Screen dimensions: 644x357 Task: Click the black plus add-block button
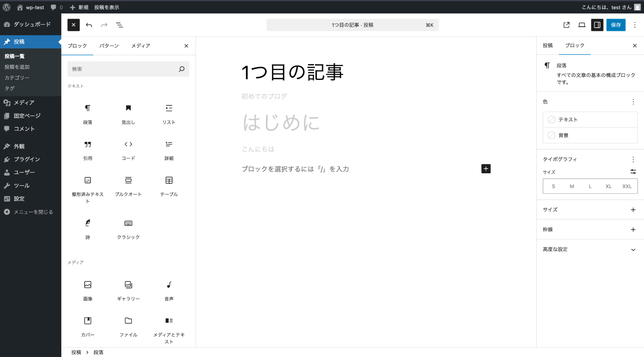(486, 169)
